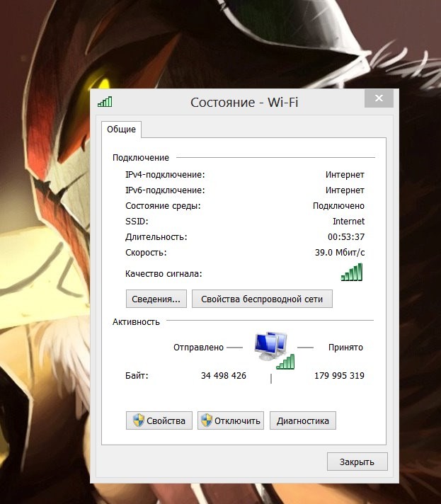Viewport: 441px width, 504px height.
Task: Click the Подключение section header
Action: [x=141, y=157]
